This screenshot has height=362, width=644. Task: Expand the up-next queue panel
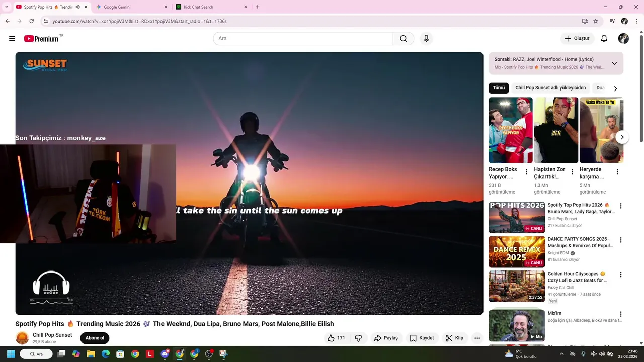click(x=614, y=63)
